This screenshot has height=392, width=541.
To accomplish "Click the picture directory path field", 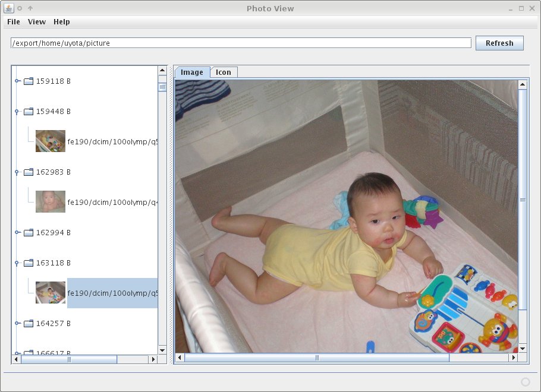I will pos(241,43).
